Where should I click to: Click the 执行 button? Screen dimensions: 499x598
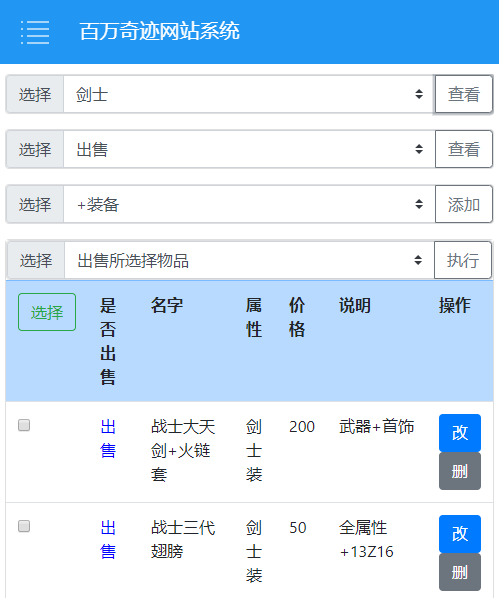coord(463,260)
